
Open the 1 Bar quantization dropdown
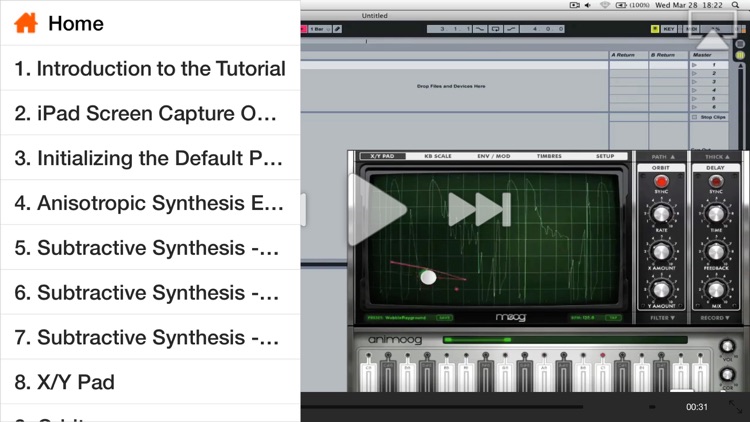click(320, 29)
